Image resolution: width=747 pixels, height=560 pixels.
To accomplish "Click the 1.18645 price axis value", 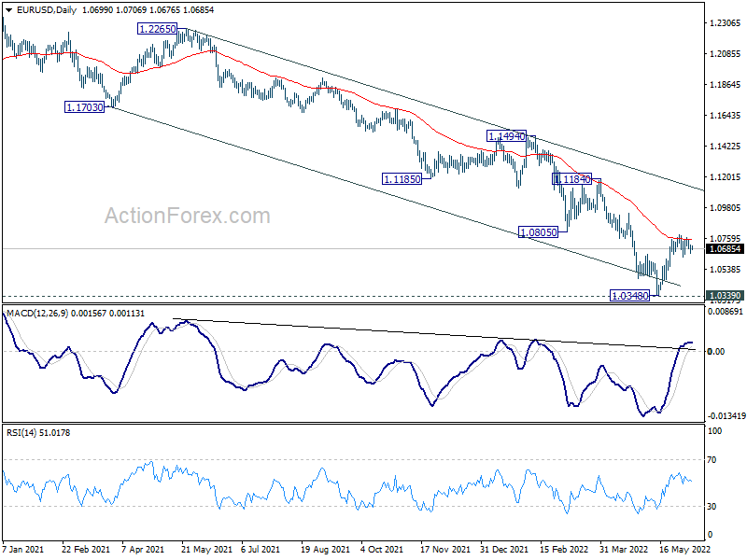I will coord(726,85).
